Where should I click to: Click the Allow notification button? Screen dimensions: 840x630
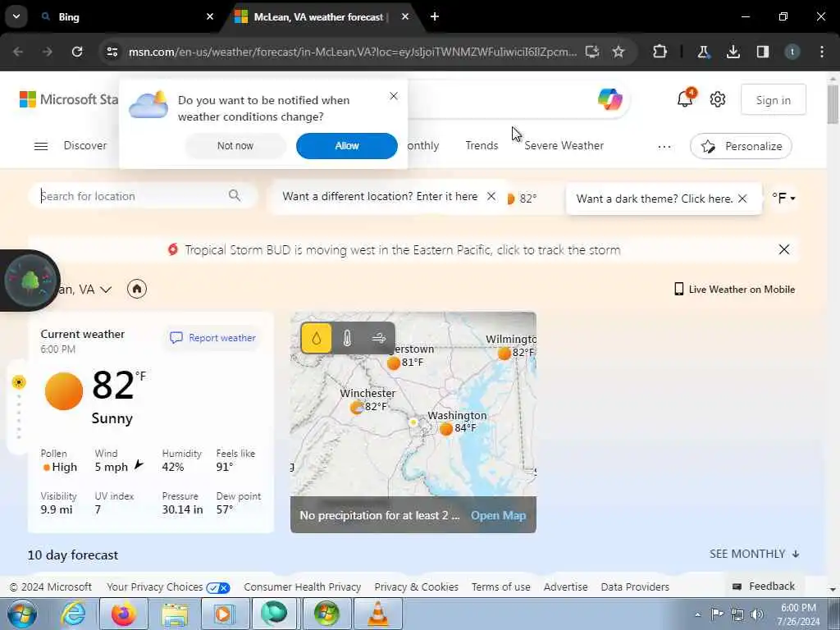[347, 146]
